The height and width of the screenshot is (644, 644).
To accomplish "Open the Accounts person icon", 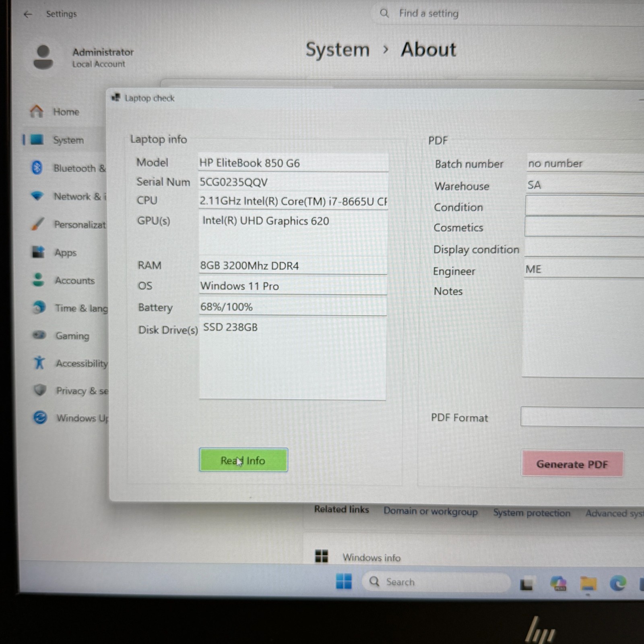I will point(38,280).
